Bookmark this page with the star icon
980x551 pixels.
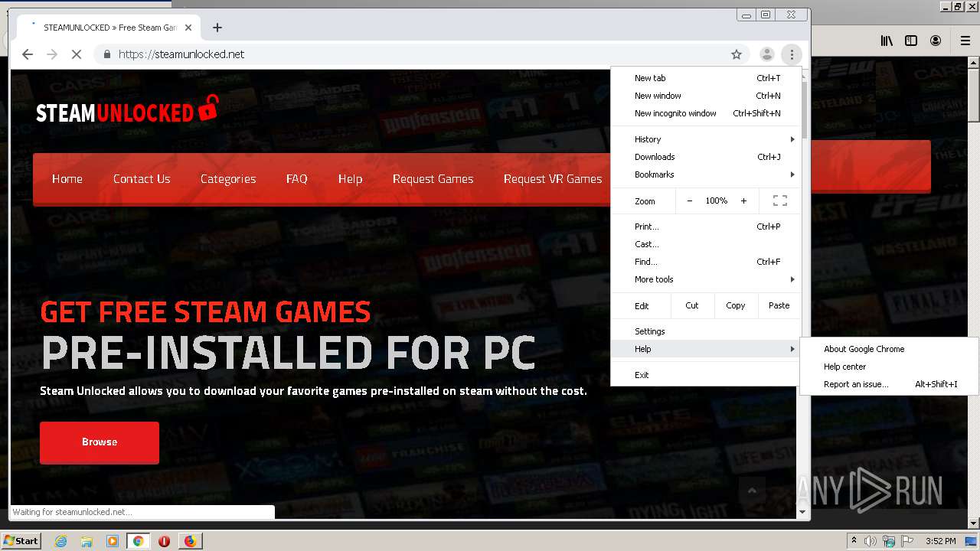tap(737, 54)
